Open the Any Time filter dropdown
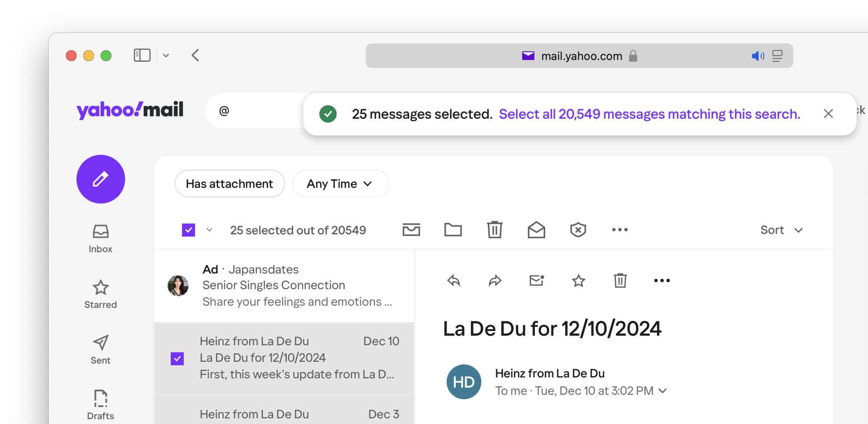868x424 pixels. (340, 184)
